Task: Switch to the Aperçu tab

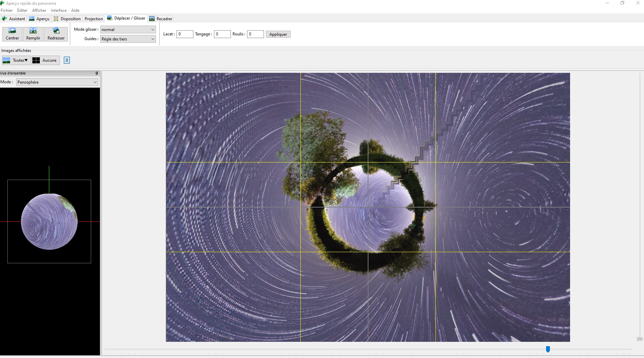Action: (39, 19)
